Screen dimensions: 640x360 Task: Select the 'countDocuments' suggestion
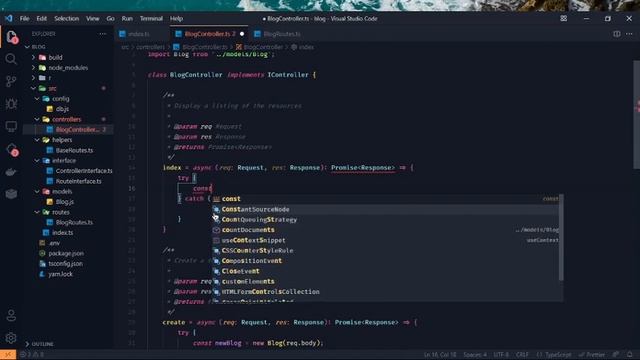click(x=386, y=230)
